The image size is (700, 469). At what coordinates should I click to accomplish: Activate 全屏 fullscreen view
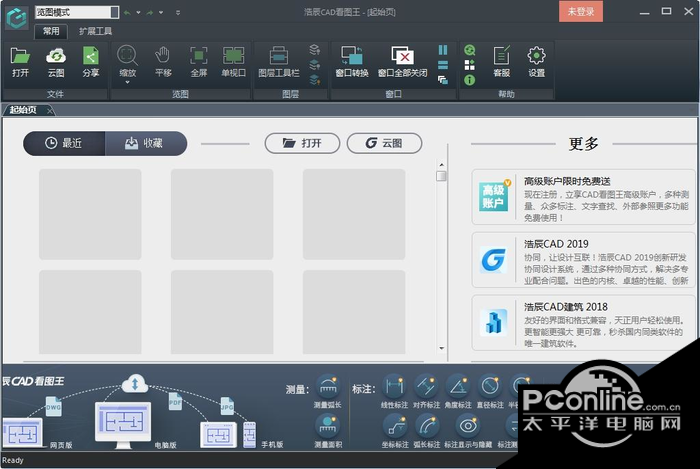tap(199, 56)
